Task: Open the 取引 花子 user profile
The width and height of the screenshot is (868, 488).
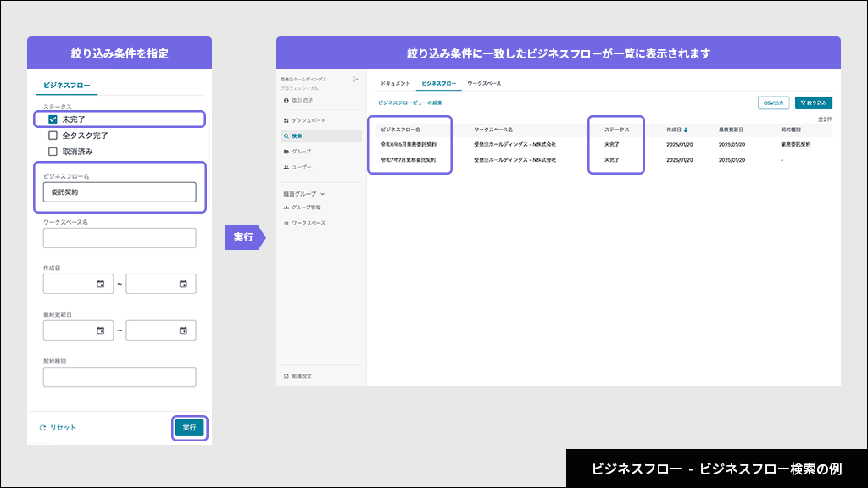Action: pyautogui.click(x=298, y=101)
